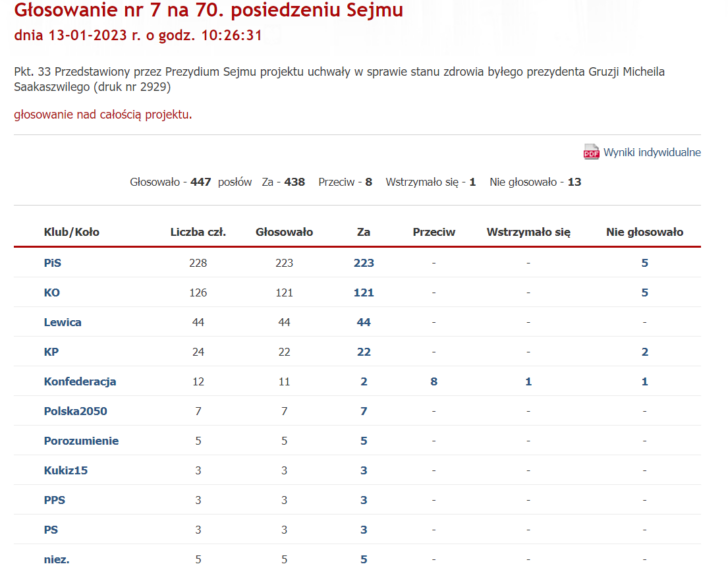
Task: Click Porozumienie 'Za' votes value 5
Action: coord(364,441)
